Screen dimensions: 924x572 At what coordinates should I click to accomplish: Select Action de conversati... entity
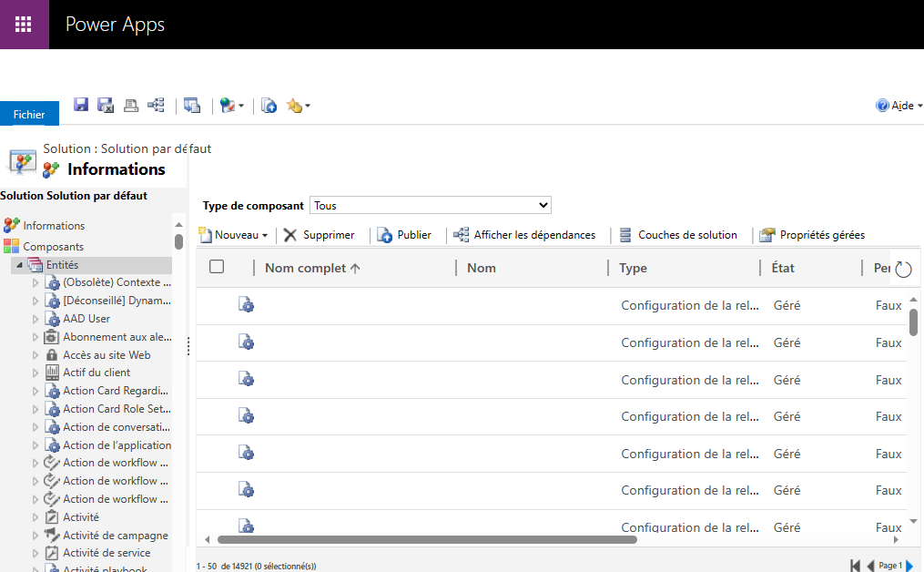click(117, 427)
